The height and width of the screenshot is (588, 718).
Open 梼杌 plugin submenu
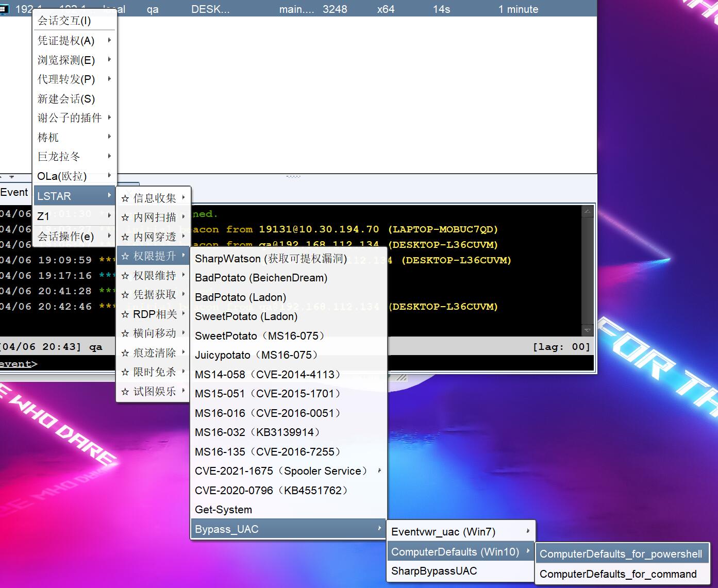click(x=75, y=137)
